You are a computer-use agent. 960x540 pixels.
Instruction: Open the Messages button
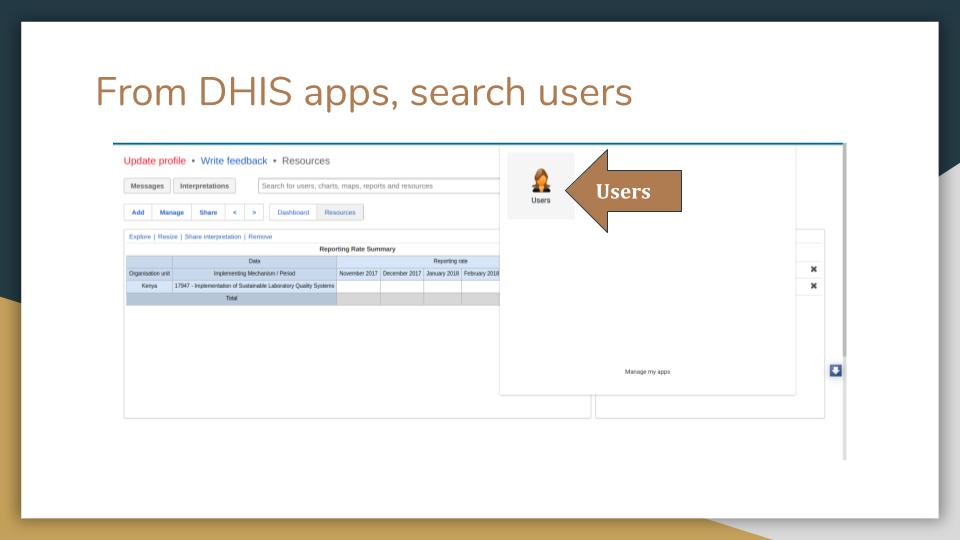(x=147, y=186)
